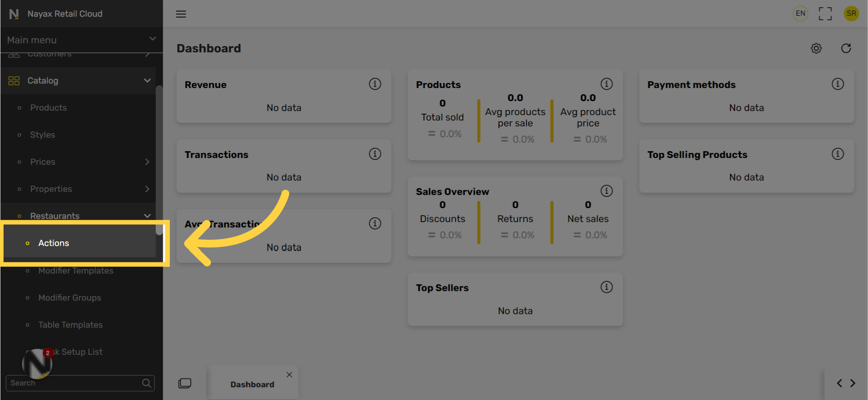Show info for Revenue widget
868x400 pixels.
tap(375, 84)
